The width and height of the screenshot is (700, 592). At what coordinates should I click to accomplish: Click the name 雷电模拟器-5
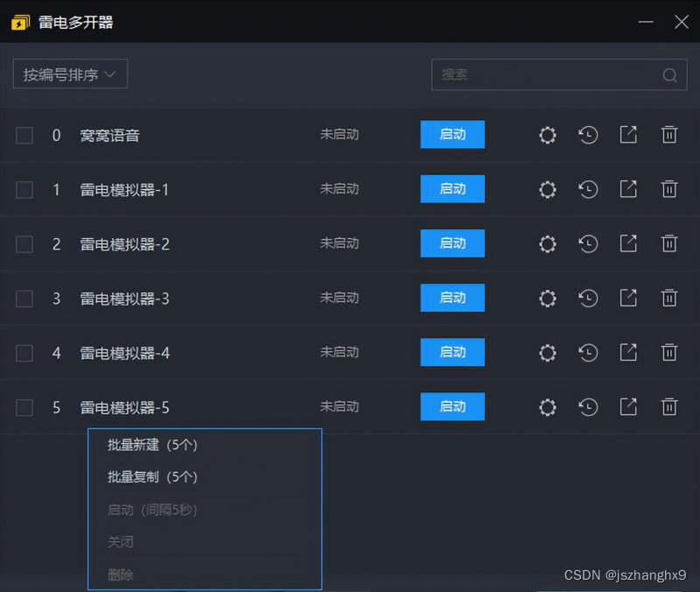click(124, 408)
